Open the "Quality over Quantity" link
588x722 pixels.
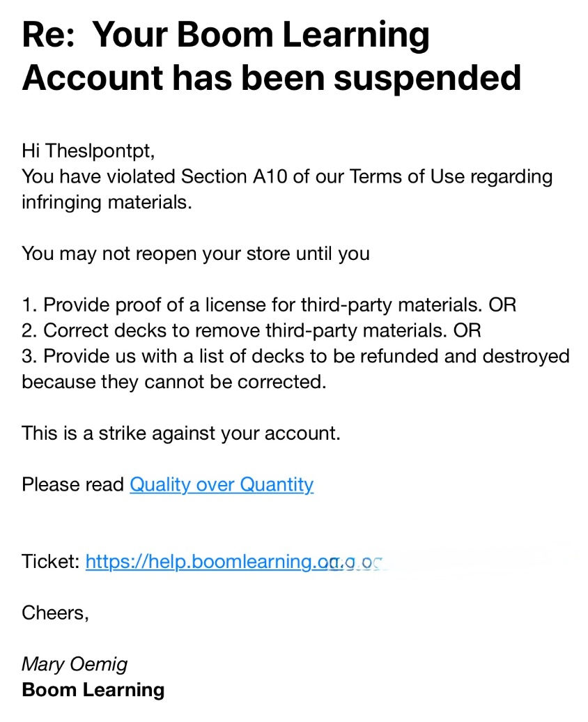tap(222, 484)
